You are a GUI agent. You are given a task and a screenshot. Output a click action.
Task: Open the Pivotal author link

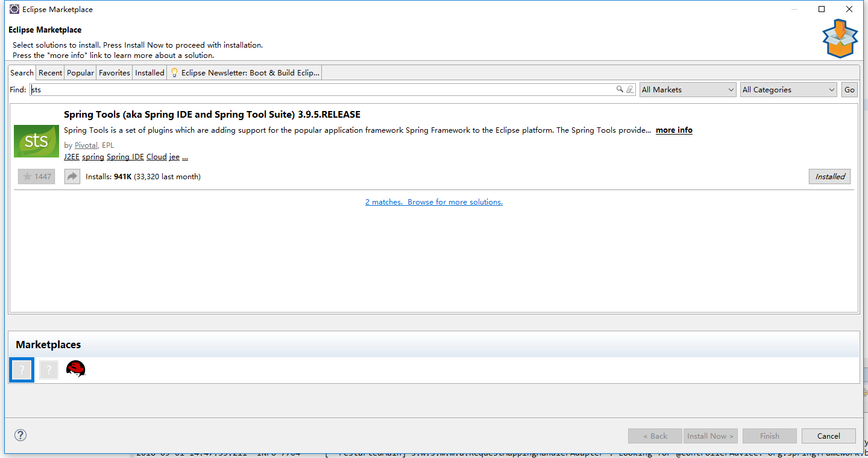point(86,145)
